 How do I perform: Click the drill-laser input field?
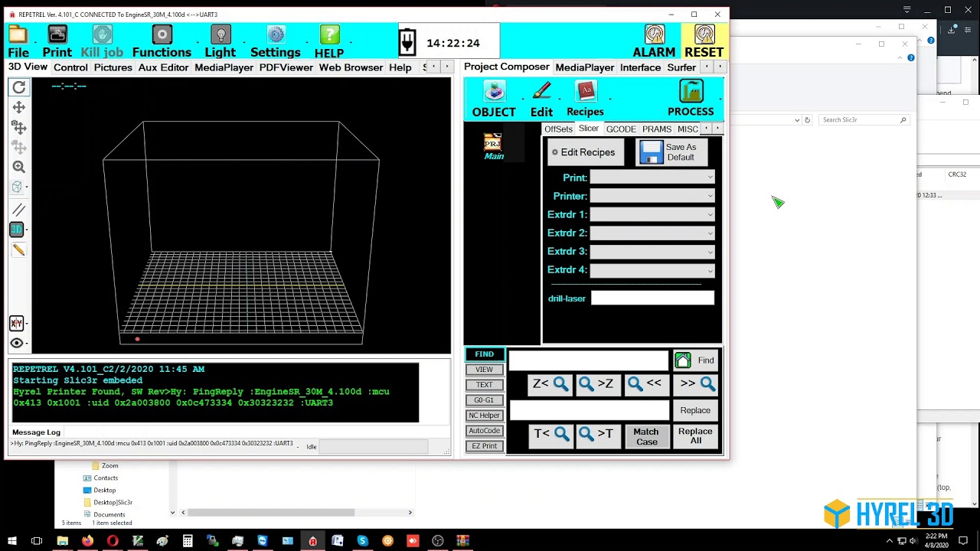pos(652,298)
